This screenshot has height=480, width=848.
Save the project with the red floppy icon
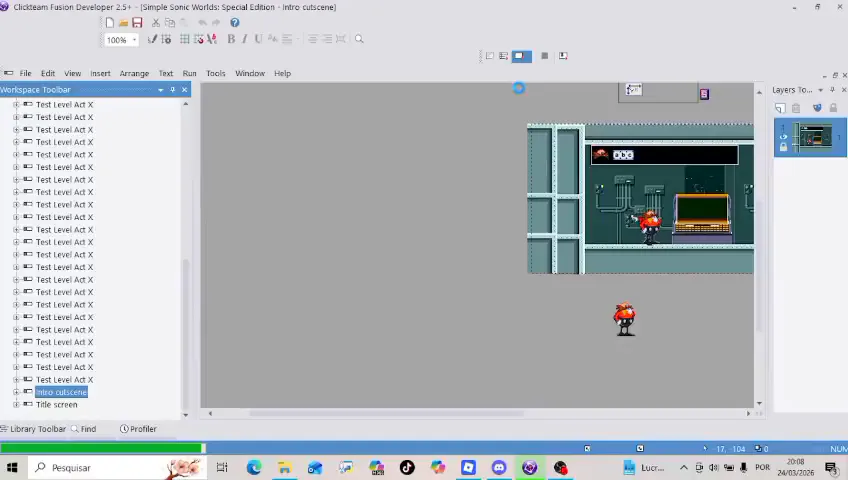click(x=137, y=23)
